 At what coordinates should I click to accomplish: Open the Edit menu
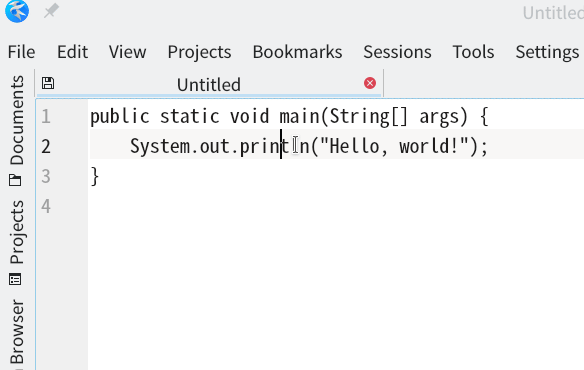point(72,52)
